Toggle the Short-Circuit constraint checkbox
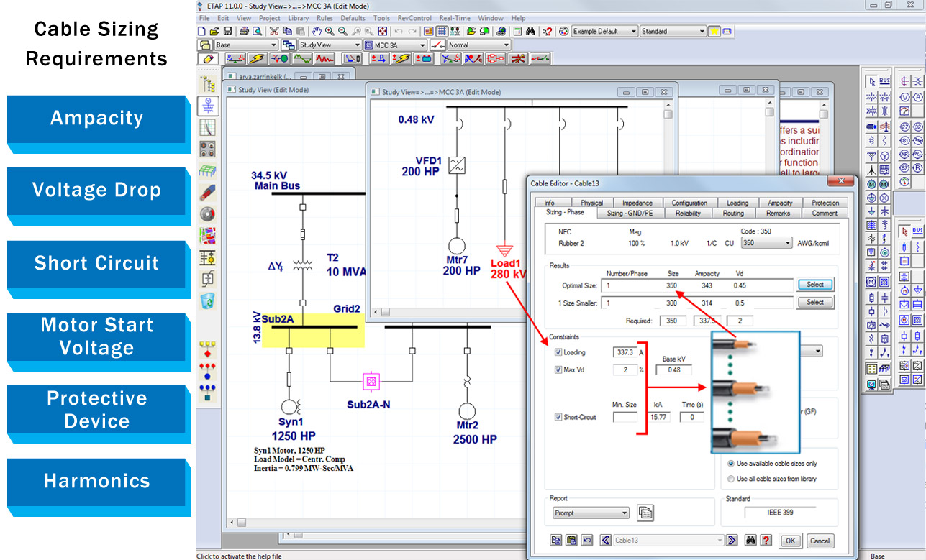 (x=558, y=417)
